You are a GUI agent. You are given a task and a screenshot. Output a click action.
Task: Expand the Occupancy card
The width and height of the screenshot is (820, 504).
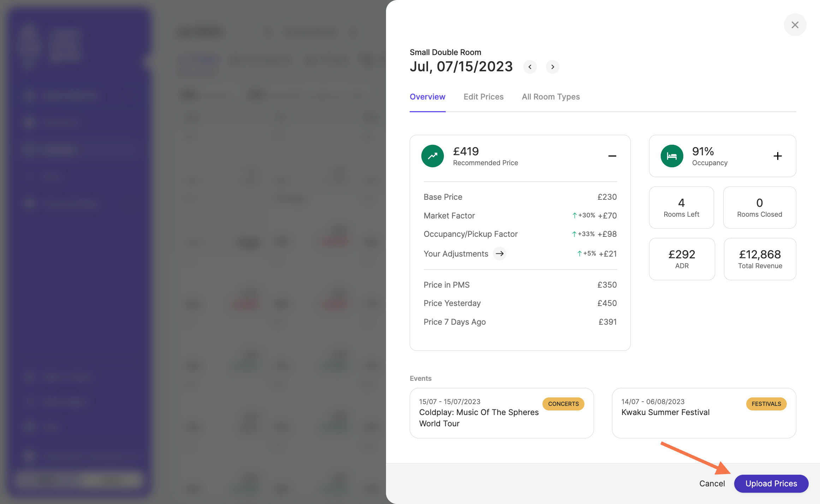point(778,156)
